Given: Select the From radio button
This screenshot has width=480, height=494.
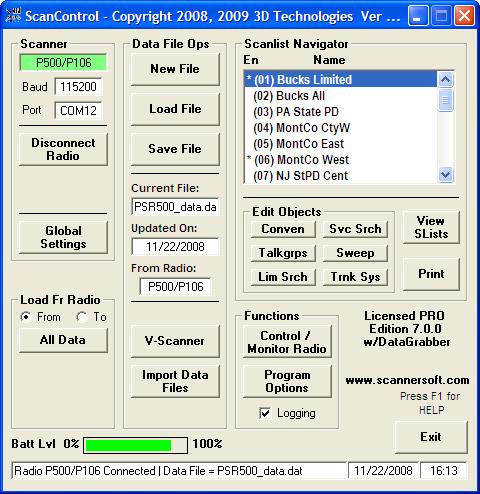Looking at the screenshot, I should click(26, 317).
